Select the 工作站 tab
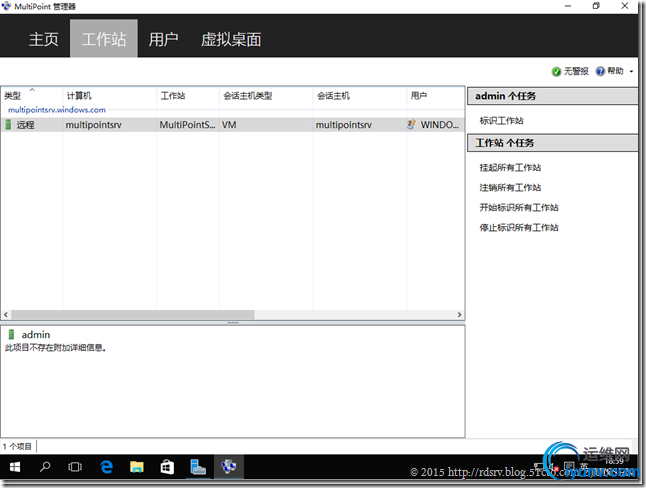Screen dimensions: 646x488 (104, 38)
